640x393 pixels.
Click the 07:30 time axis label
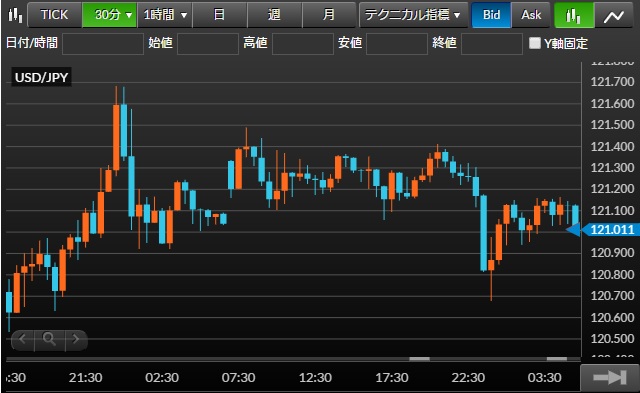238,377
